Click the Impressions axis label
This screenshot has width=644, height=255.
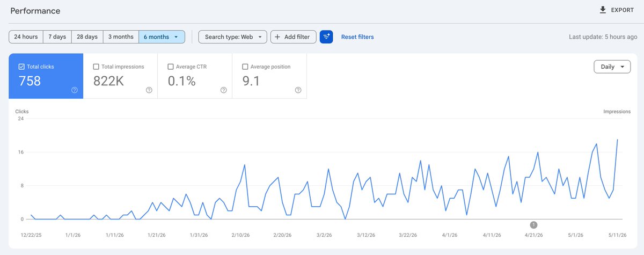click(x=617, y=112)
